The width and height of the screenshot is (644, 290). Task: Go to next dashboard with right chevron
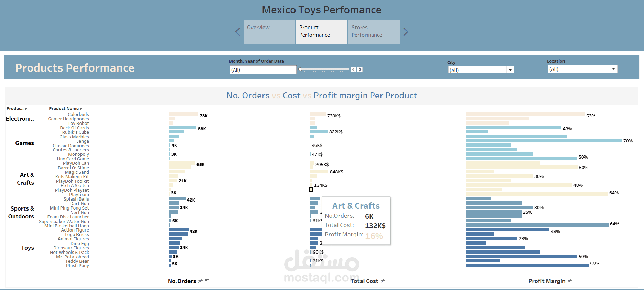(406, 32)
